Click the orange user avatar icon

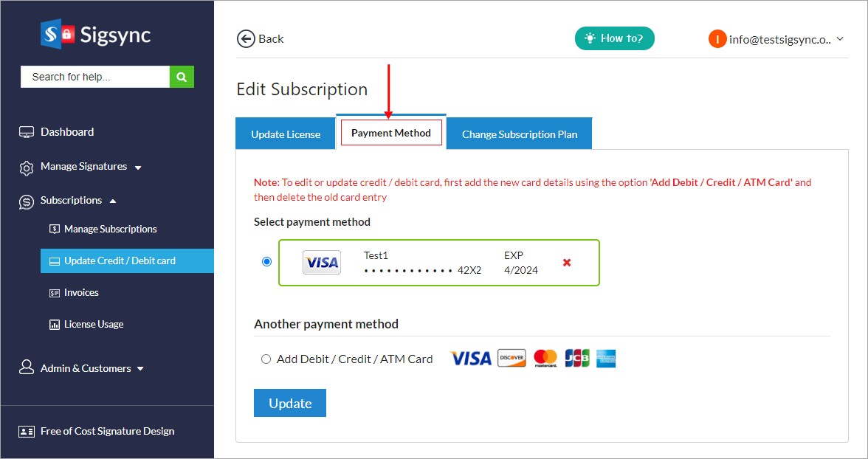(x=717, y=39)
